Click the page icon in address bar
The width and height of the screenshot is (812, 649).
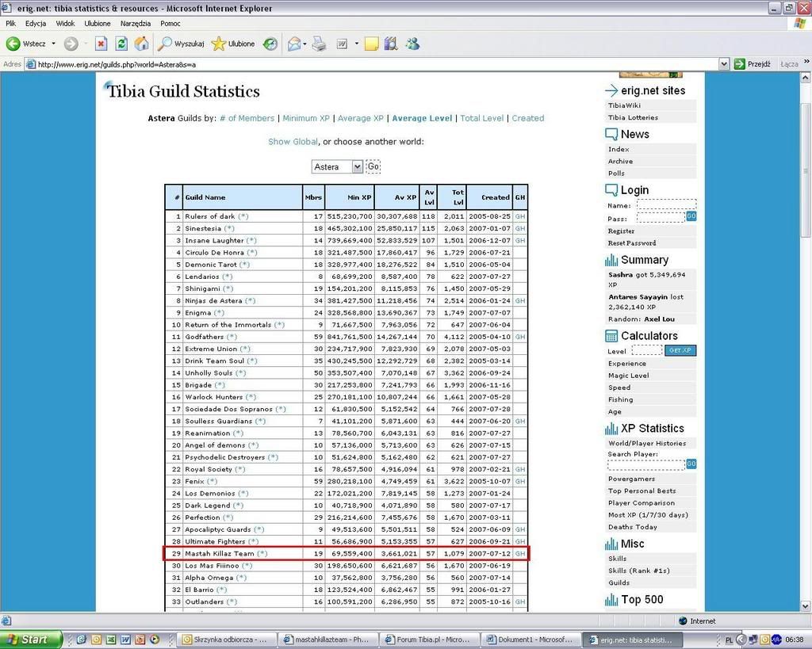pos(31,64)
